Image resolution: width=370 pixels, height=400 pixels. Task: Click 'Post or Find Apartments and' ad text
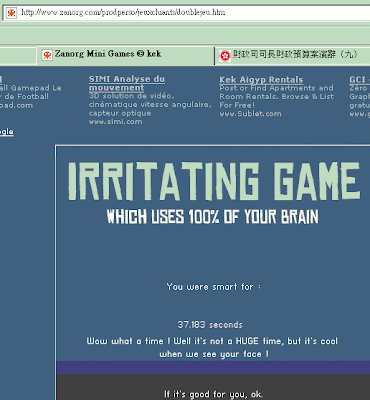pos(276,88)
